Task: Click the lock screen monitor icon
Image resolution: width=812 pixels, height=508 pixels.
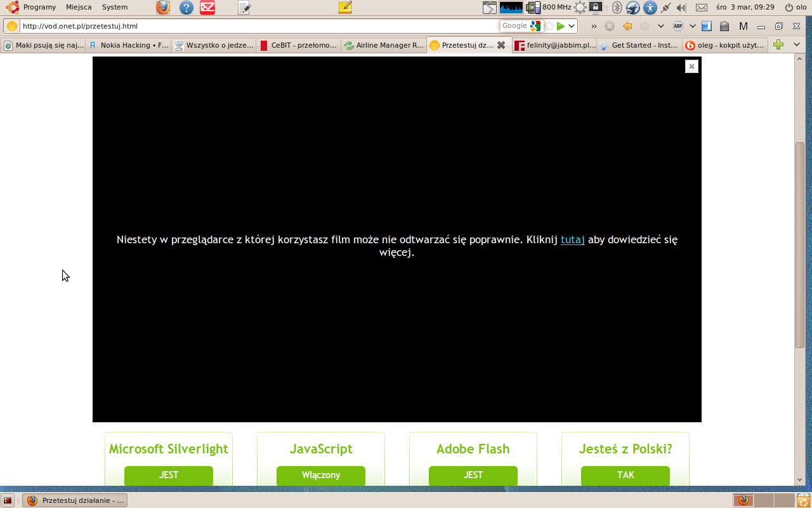Action: tap(596, 8)
